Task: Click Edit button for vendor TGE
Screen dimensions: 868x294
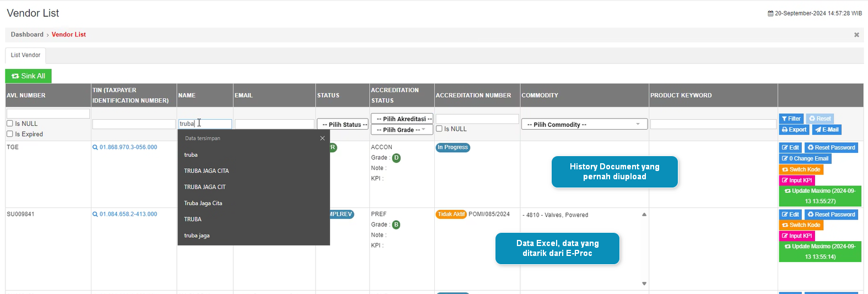Action: coord(790,147)
